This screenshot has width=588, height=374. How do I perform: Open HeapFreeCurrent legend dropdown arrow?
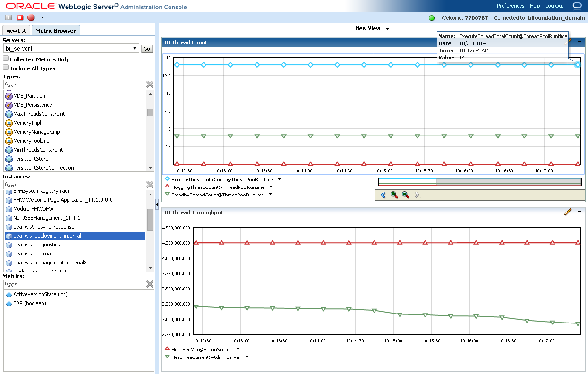pyautogui.click(x=247, y=357)
